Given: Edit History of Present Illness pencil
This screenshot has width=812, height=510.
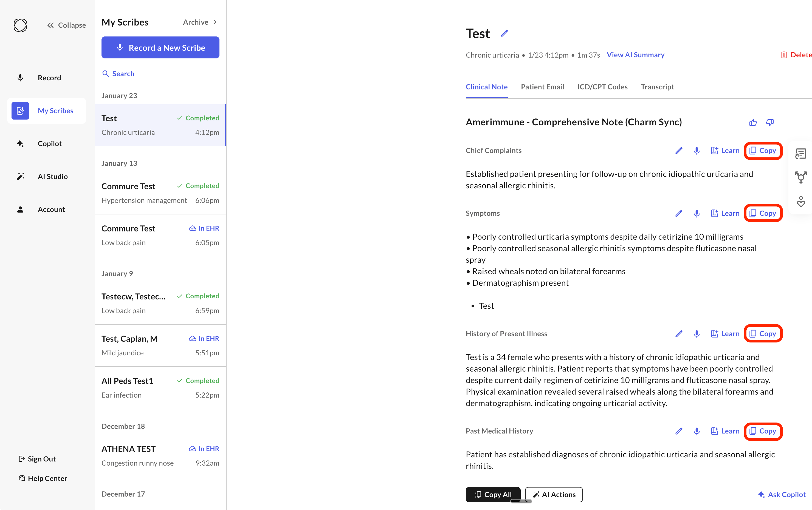Looking at the screenshot, I should [679, 334].
